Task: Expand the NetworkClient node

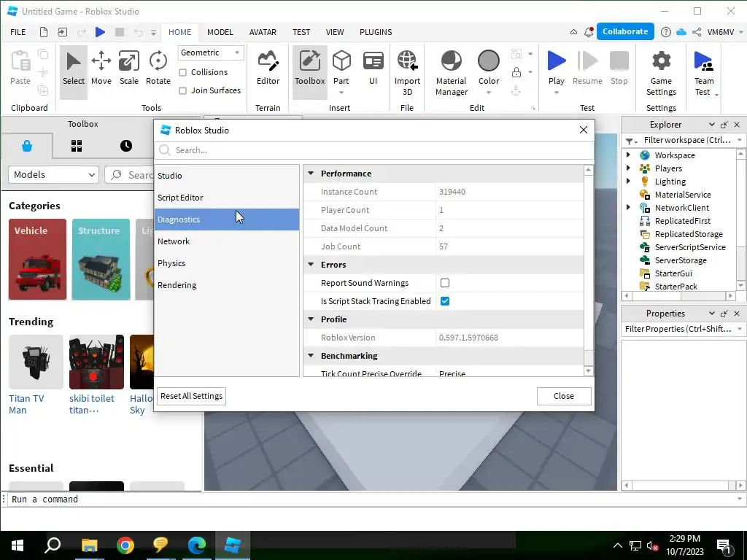Action: [628, 207]
